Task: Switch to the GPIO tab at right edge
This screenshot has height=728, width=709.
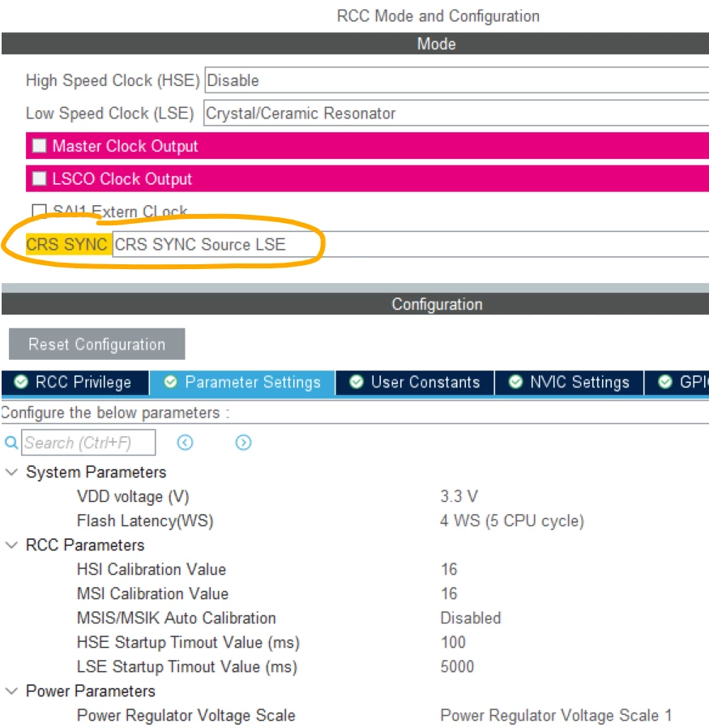Action: click(x=677, y=382)
